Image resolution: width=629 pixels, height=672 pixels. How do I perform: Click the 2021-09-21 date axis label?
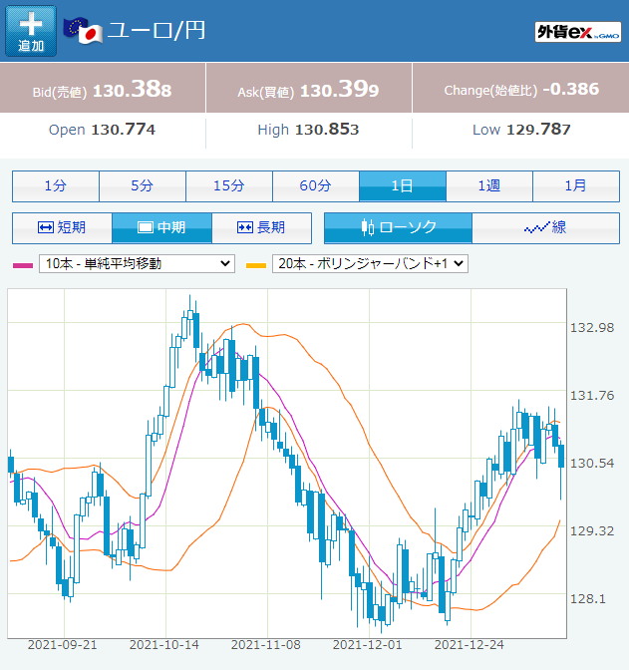click(x=63, y=645)
